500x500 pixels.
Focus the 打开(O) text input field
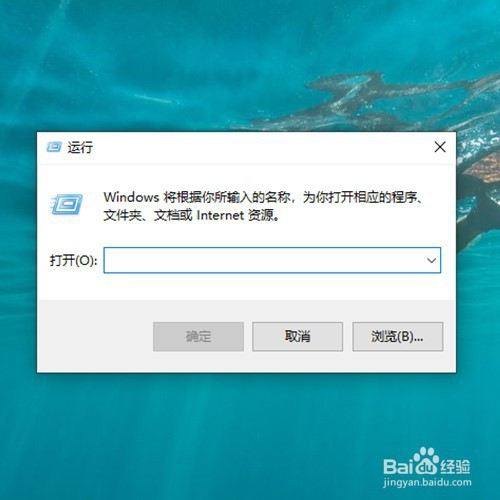pos(272,260)
